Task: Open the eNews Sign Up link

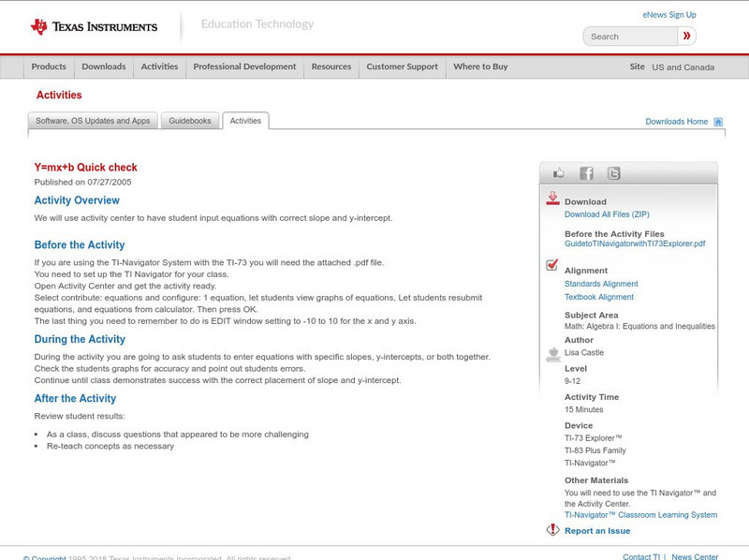Action: (669, 15)
